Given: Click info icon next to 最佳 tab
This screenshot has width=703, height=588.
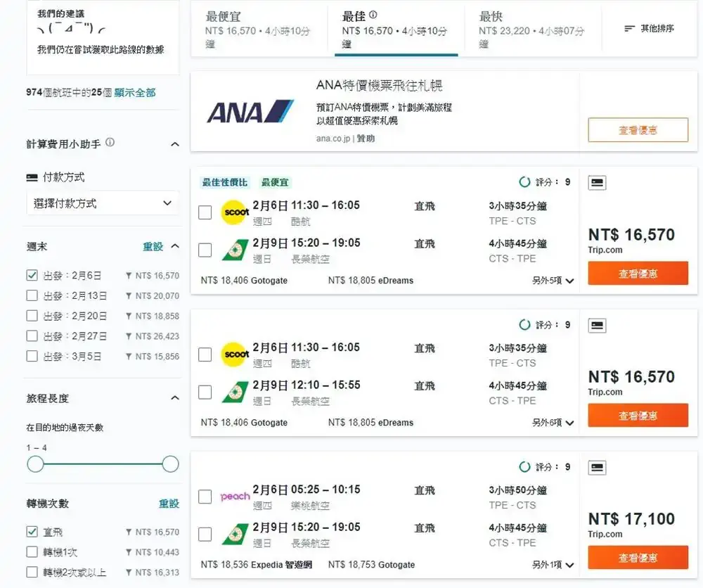Looking at the screenshot, I should [373, 15].
